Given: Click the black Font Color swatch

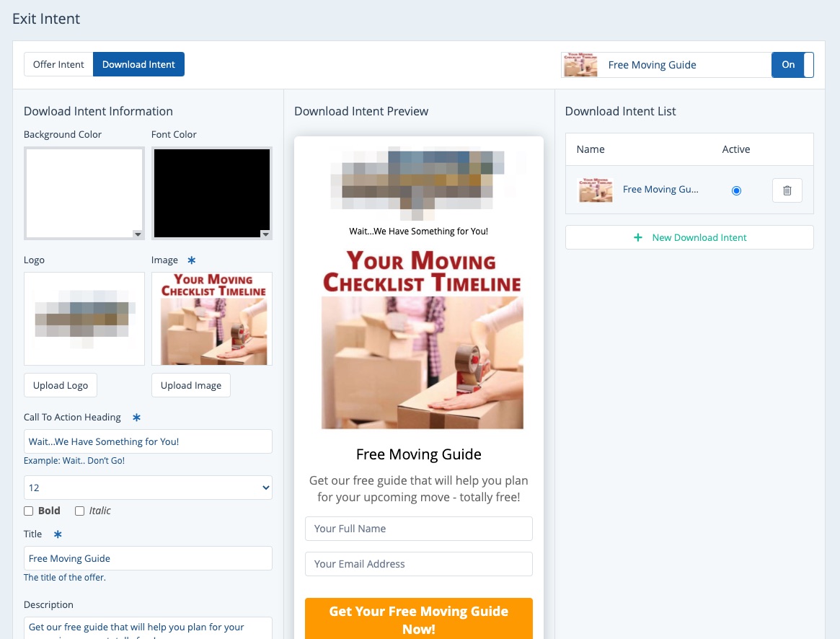Looking at the screenshot, I should click(x=211, y=193).
